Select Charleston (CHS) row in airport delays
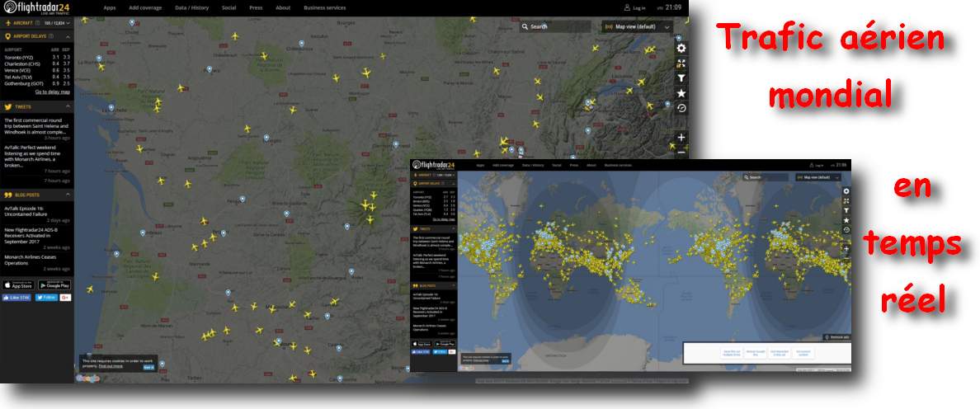This screenshot has width=980, height=409. [37, 63]
